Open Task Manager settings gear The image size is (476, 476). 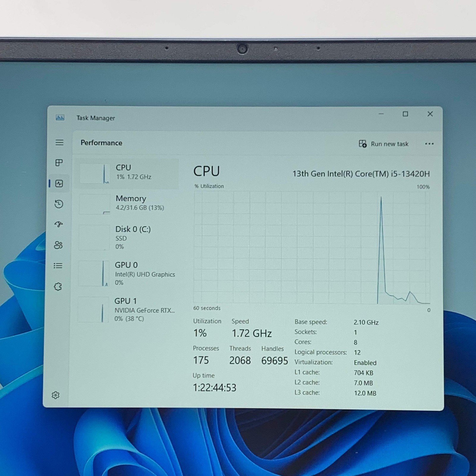[x=56, y=395]
